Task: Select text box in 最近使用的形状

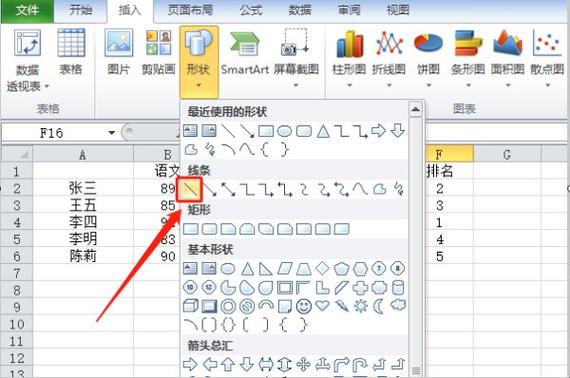Action: pos(190,131)
